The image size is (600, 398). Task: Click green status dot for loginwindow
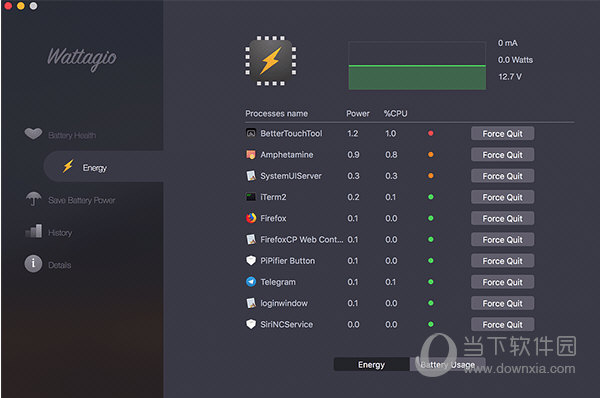pos(431,303)
